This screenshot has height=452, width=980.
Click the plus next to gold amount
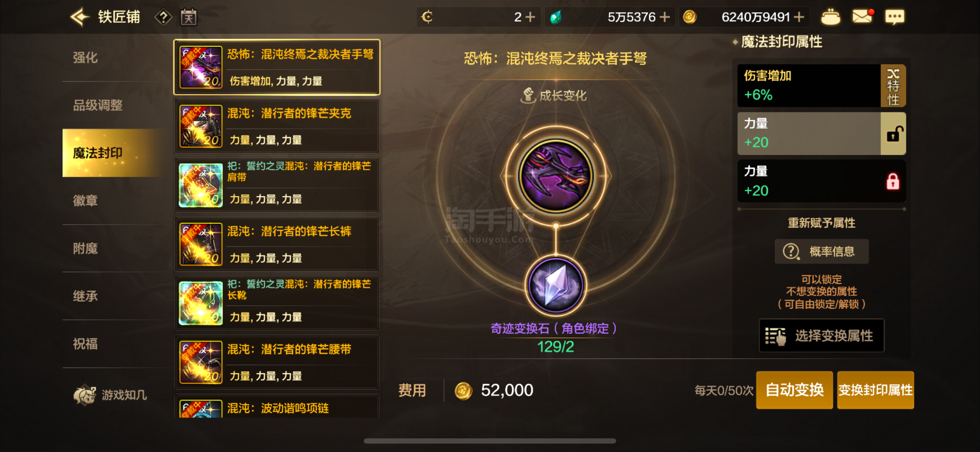click(x=799, y=17)
